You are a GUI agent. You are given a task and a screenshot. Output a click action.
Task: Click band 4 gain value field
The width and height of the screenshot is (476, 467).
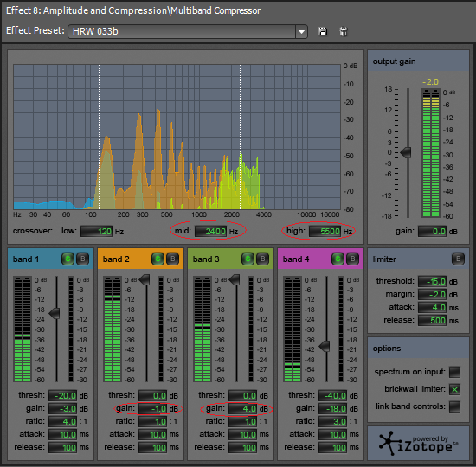pyautogui.click(x=332, y=409)
